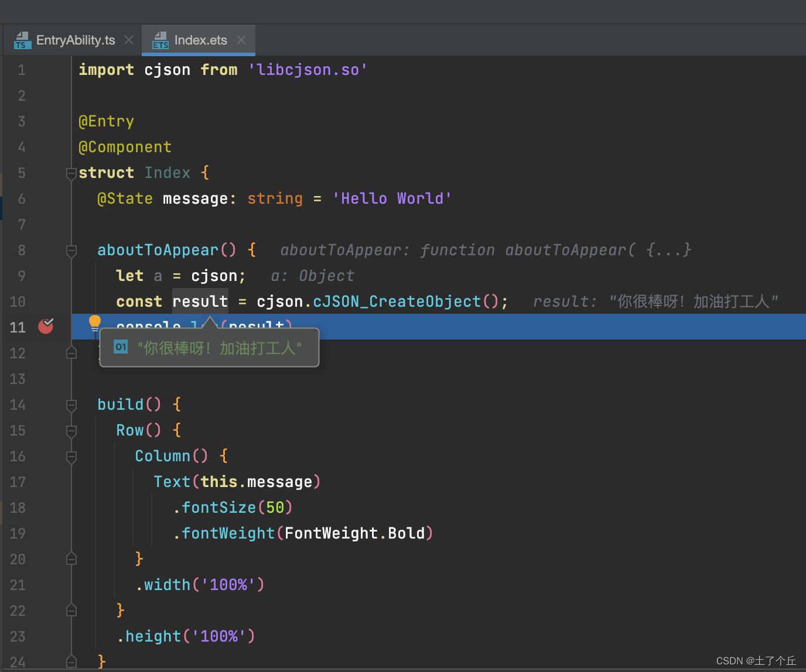The width and height of the screenshot is (806, 672).
Task: Collapse the Row() block on line 15
Action: coord(71,431)
